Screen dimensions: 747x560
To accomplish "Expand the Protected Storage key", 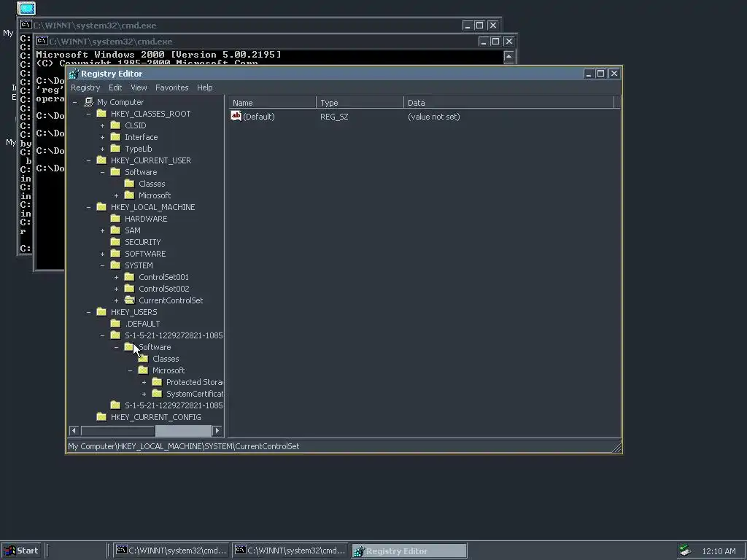I will point(144,382).
